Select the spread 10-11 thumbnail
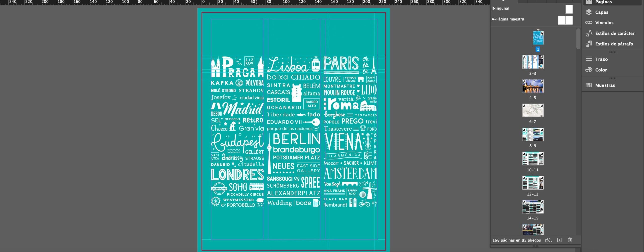This screenshot has width=644, height=252. click(533, 159)
